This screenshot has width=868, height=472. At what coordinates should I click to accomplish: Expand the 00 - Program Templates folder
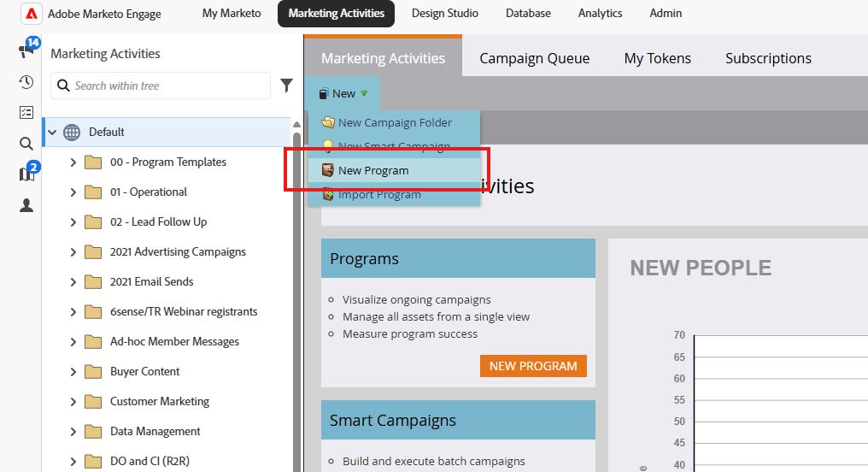(73, 162)
